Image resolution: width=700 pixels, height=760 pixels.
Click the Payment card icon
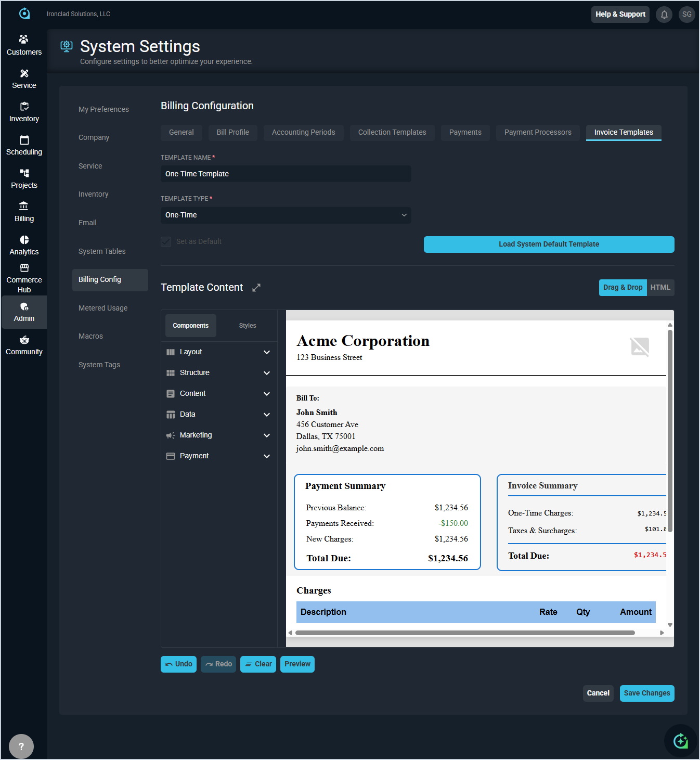pyautogui.click(x=171, y=456)
